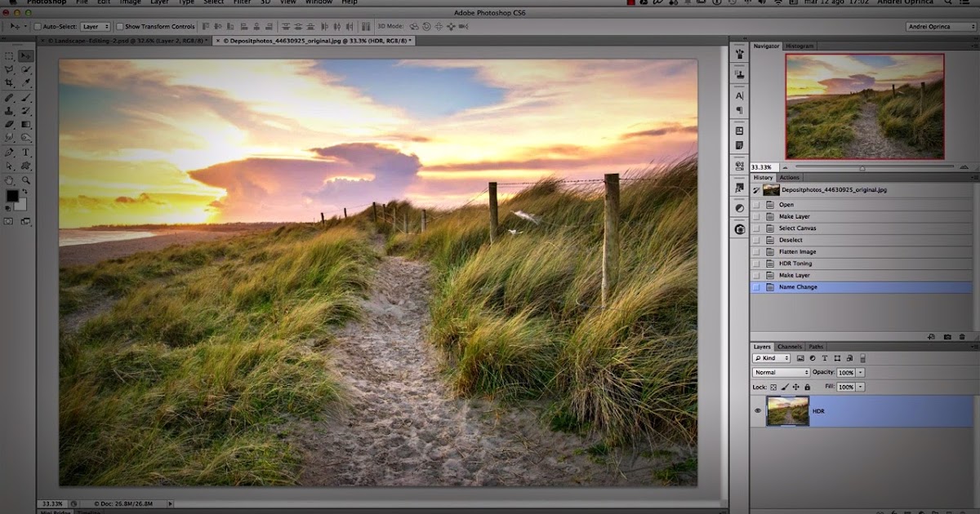Click the background color swatch
The height and width of the screenshot is (514, 980).
click(x=22, y=205)
